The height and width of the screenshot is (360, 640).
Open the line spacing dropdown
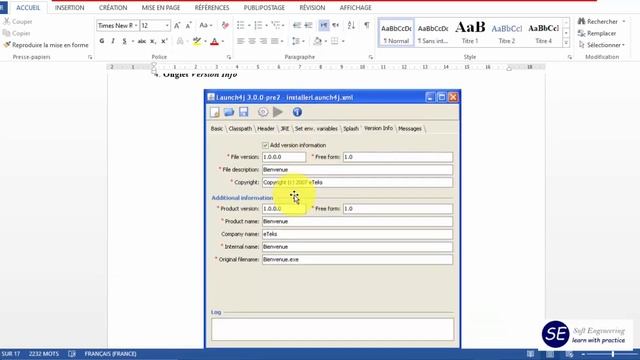coord(298,41)
